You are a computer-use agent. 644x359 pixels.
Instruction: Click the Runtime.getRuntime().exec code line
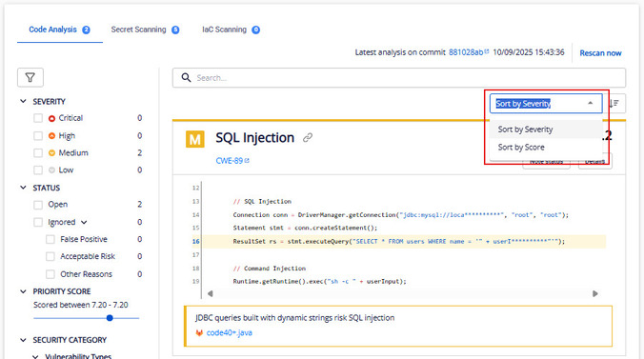click(x=319, y=281)
